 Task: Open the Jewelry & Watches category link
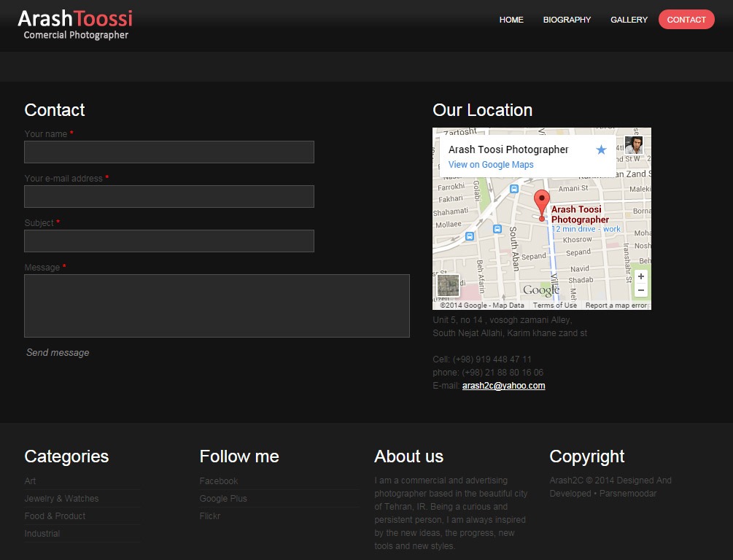[61, 499]
